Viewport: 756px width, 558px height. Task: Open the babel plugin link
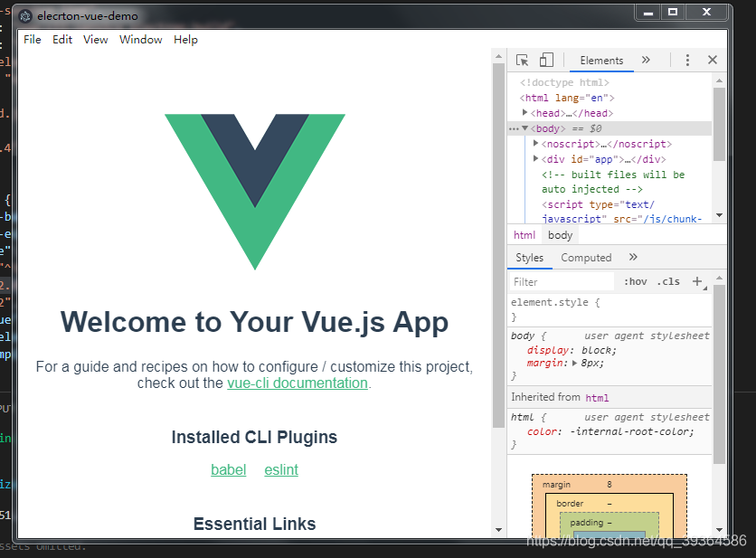pos(229,469)
